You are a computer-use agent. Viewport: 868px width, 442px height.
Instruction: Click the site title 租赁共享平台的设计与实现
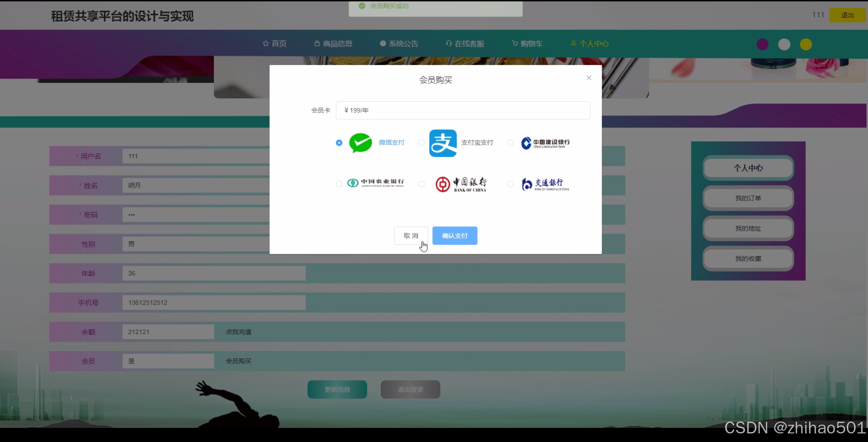click(122, 16)
